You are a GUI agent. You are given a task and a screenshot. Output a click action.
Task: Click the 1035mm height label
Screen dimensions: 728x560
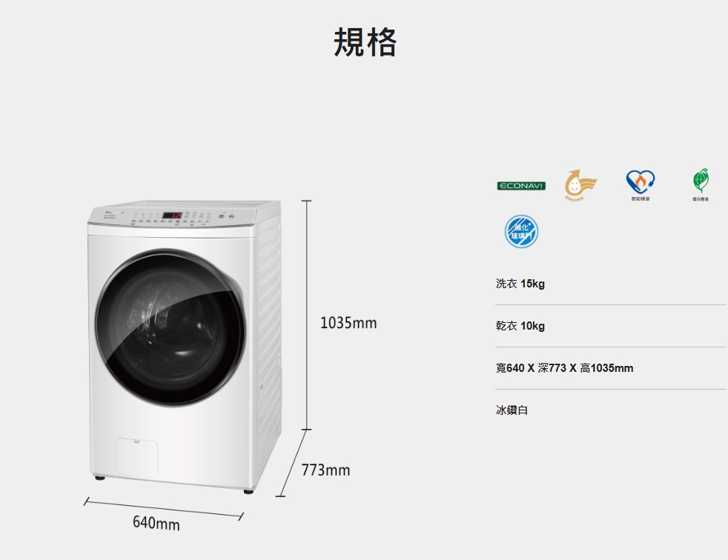348,323
